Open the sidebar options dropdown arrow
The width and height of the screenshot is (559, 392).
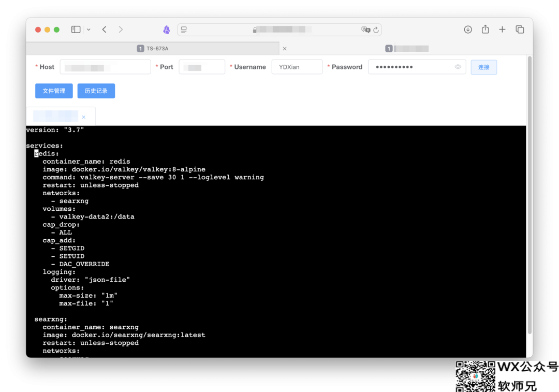point(89,30)
